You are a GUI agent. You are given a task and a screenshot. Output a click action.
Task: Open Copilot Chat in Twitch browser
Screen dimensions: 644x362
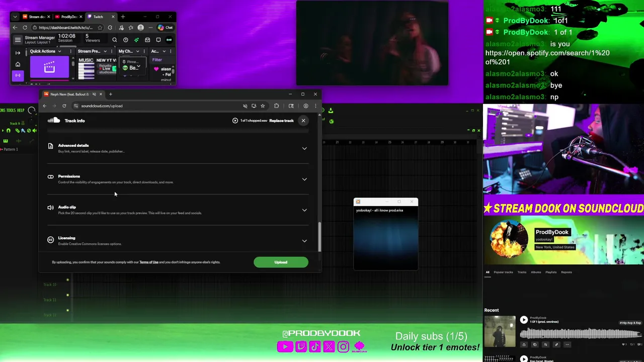[165, 28]
